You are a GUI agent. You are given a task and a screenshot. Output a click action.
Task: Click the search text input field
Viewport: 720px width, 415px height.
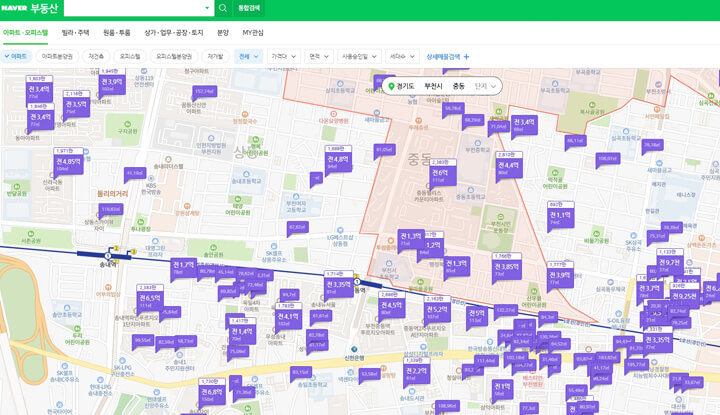[133, 8]
